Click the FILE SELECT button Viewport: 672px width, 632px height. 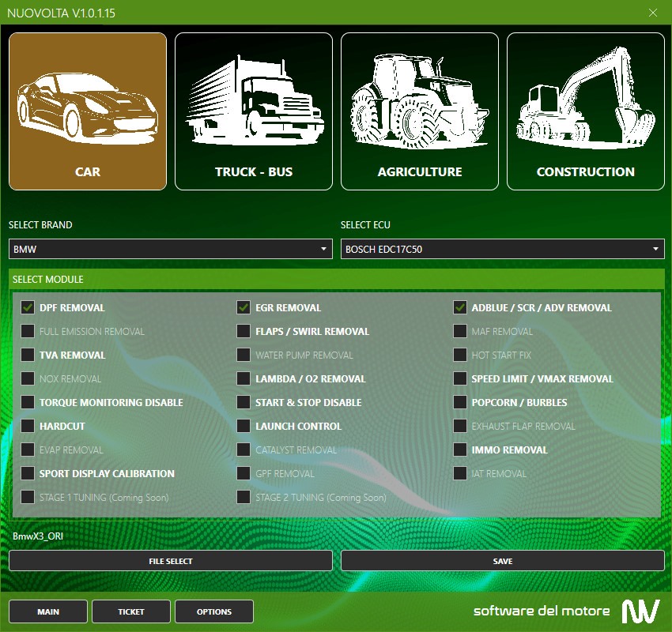click(x=171, y=561)
